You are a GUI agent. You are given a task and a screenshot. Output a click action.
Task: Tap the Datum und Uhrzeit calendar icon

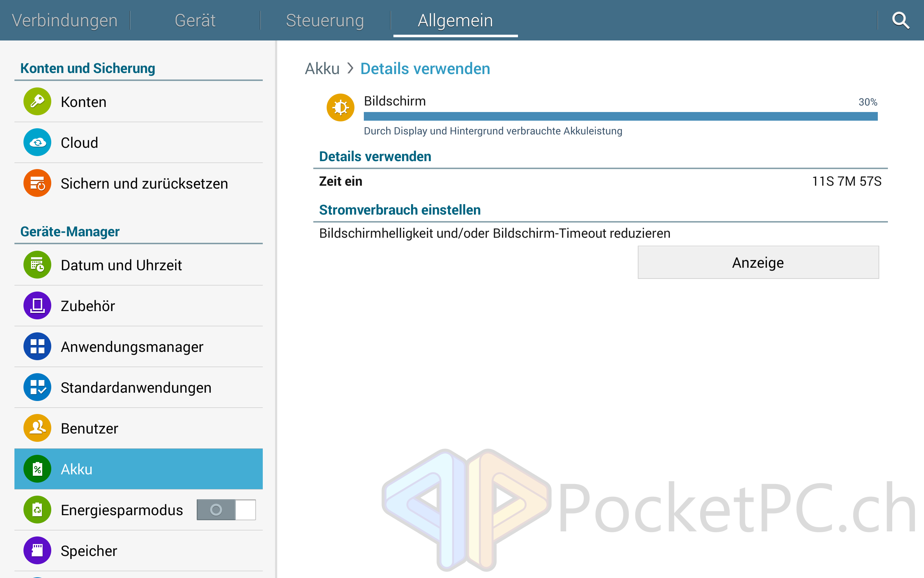click(x=37, y=264)
